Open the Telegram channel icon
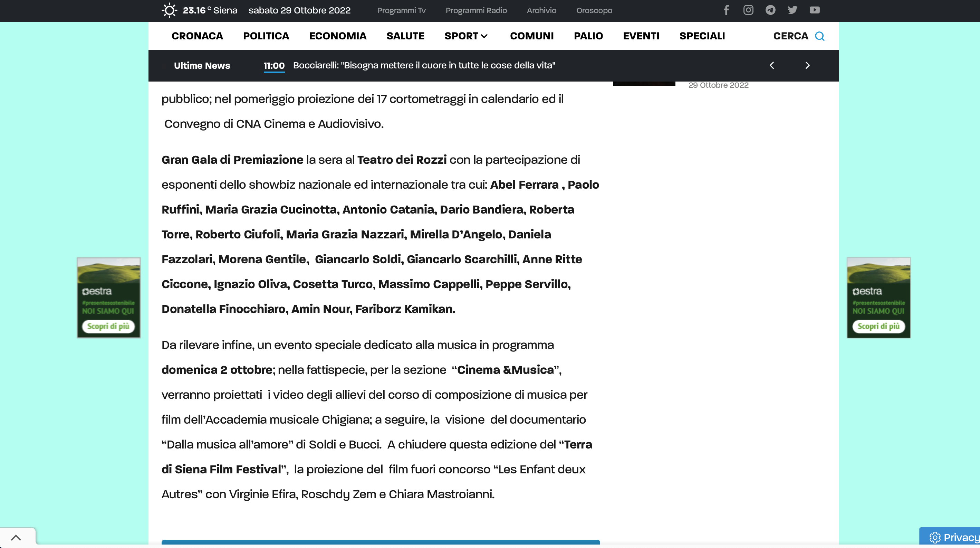This screenshot has height=548, width=980. point(770,10)
